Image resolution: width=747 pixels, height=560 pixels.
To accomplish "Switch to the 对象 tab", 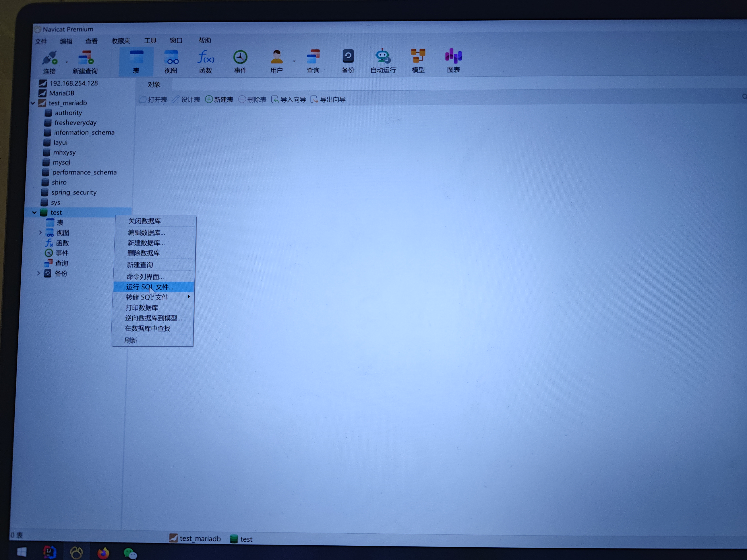I will click(x=154, y=84).
